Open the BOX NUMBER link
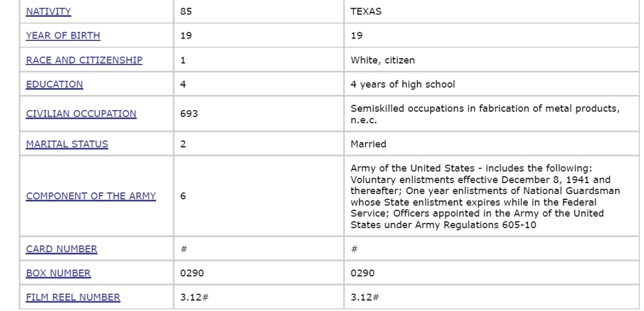Screen dimensions: 644x311 tap(58, 273)
